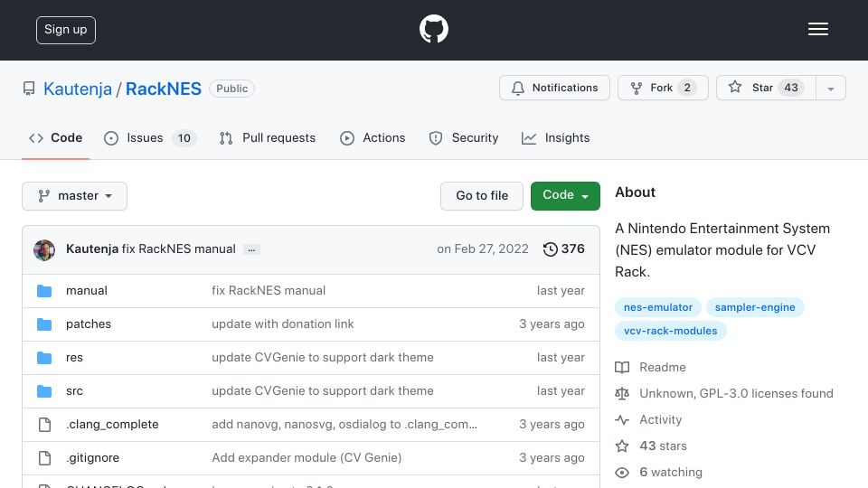Click the Issues count badge 10
This screenshot has width=868, height=488.
[184, 137]
